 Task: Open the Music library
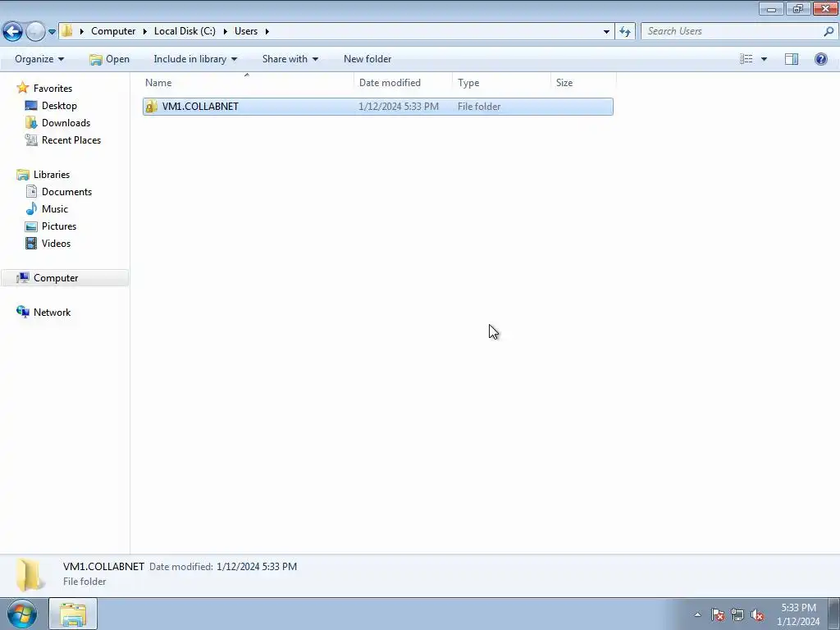tap(55, 208)
